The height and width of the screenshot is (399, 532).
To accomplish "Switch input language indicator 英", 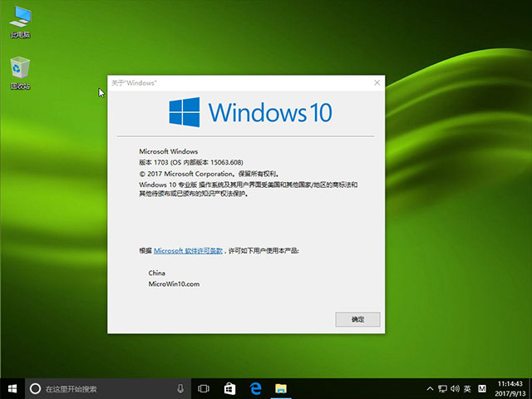I will click(x=467, y=388).
